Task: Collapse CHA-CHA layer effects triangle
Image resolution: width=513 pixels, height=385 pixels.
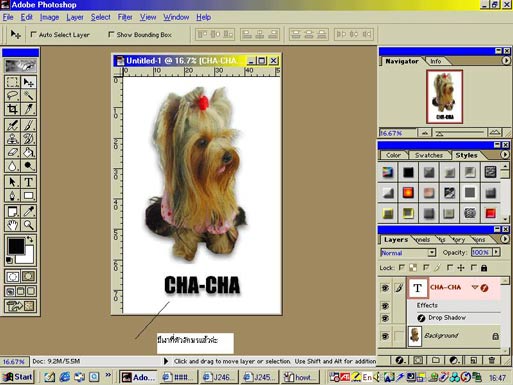Action: click(x=475, y=287)
